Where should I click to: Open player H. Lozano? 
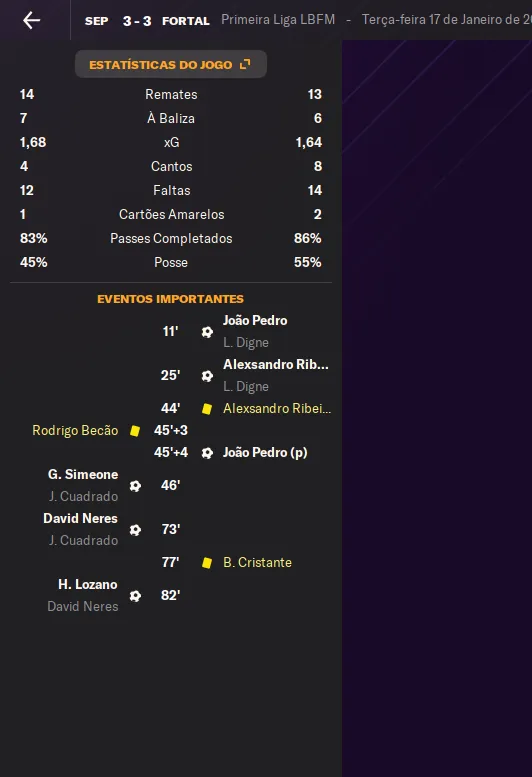pos(88,584)
